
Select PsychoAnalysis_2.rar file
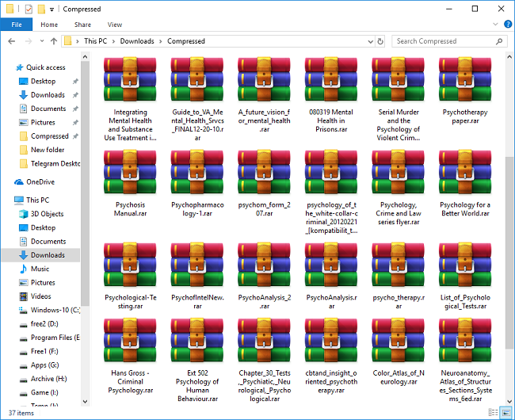[x=265, y=277]
